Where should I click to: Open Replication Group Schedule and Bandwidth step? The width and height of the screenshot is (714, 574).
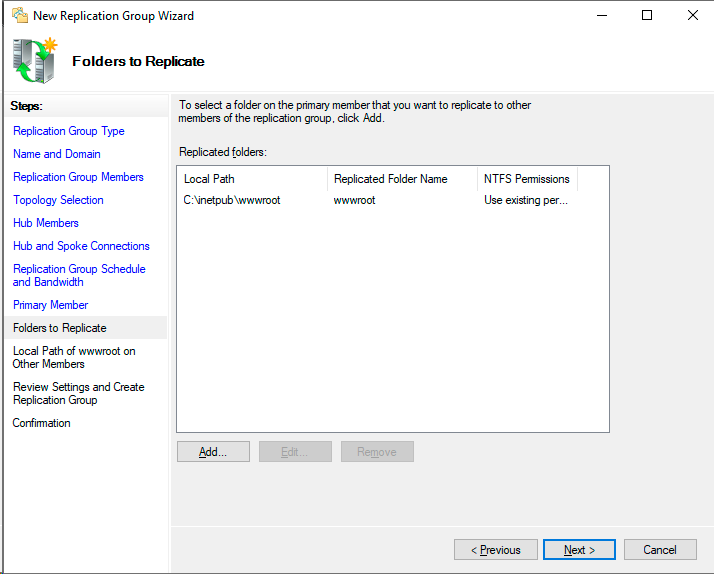point(79,275)
